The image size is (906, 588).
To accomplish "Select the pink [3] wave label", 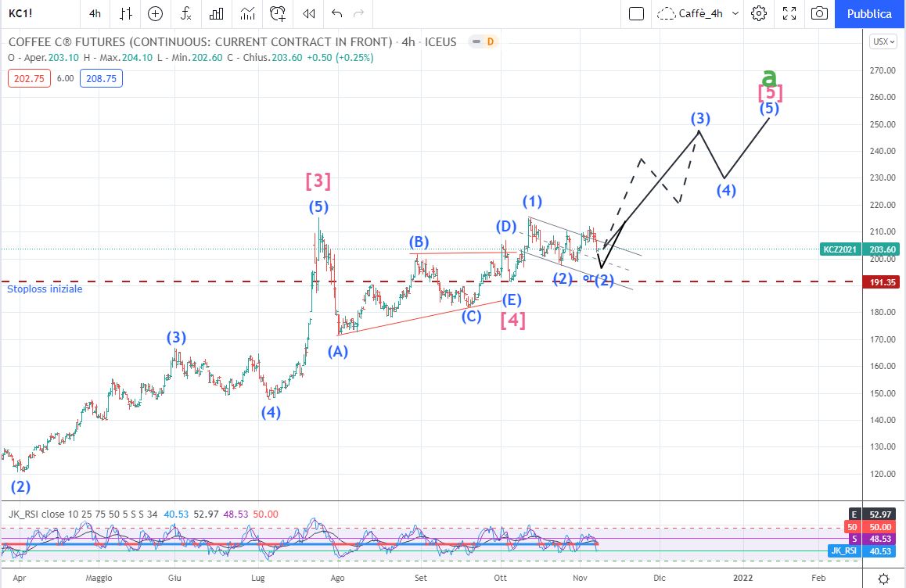I will [x=318, y=181].
